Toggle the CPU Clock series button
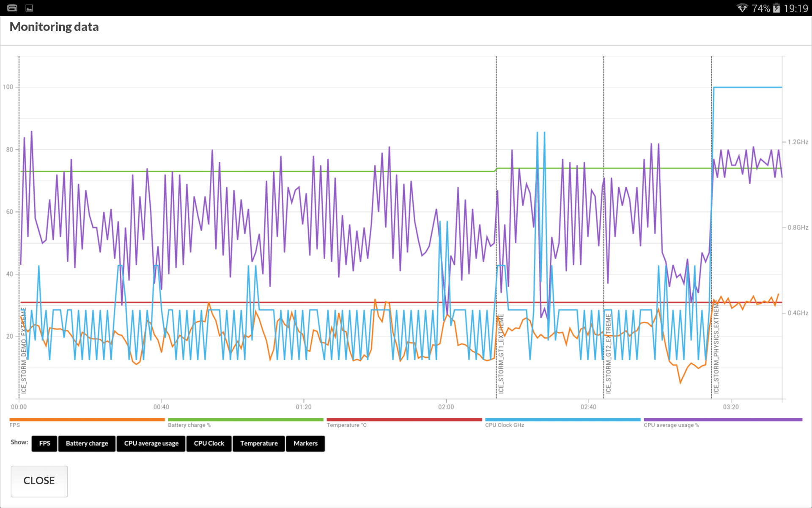812x508 pixels. pyautogui.click(x=209, y=443)
